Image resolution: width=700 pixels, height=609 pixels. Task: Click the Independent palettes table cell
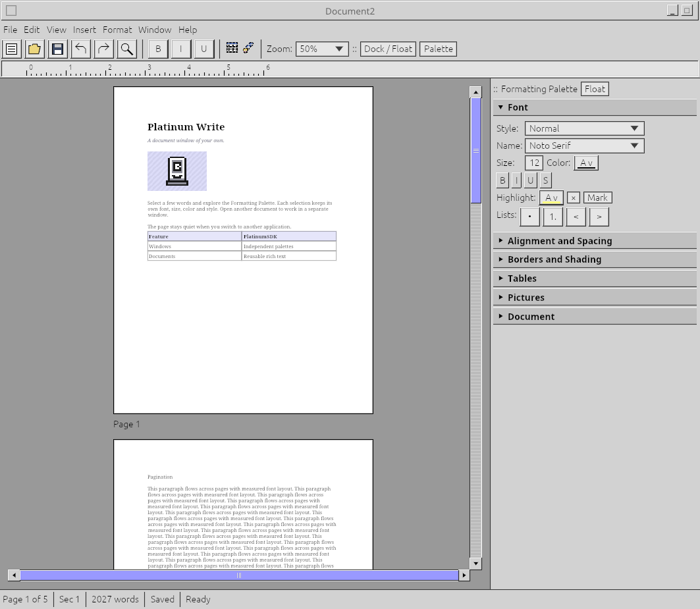pos(289,246)
